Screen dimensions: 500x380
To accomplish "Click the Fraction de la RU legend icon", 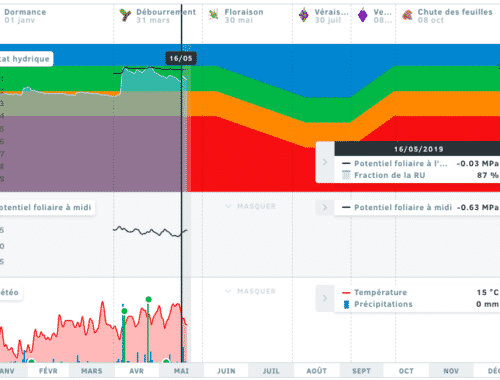I will (x=346, y=175).
